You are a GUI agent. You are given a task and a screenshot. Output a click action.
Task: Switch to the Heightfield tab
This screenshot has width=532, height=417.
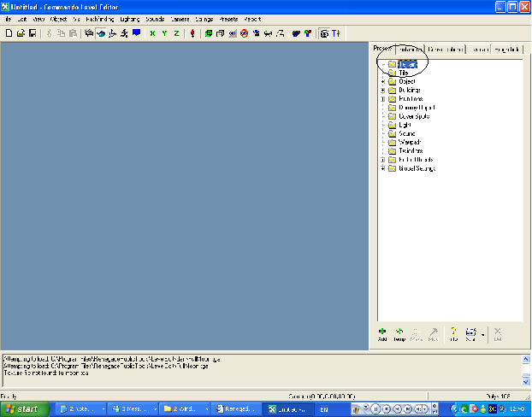pyautogui.click(x=505, y=50)
